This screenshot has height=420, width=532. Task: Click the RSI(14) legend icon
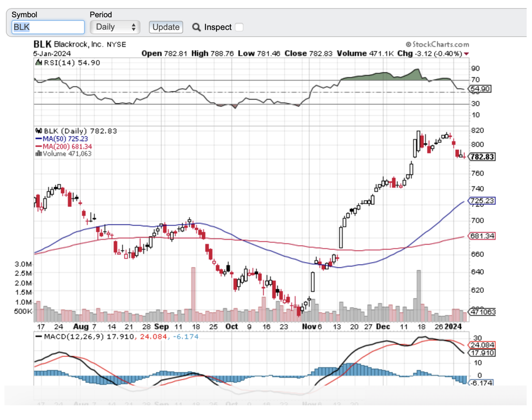click(x=39, y=63)
